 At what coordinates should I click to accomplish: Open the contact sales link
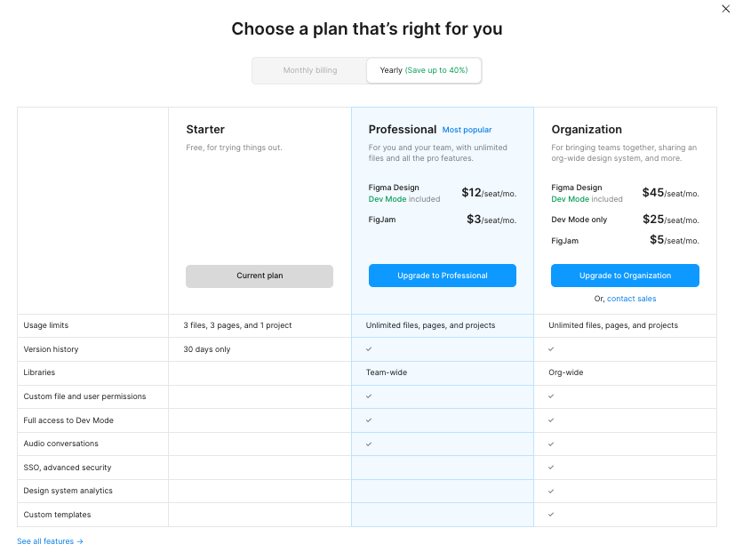pos(632,299)
